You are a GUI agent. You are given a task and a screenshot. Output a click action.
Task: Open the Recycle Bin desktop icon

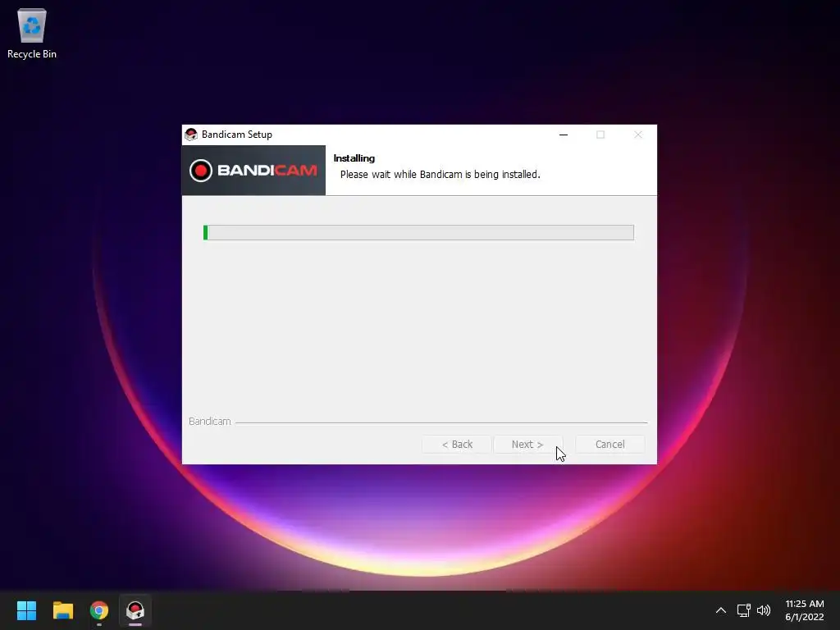[32, 34]
